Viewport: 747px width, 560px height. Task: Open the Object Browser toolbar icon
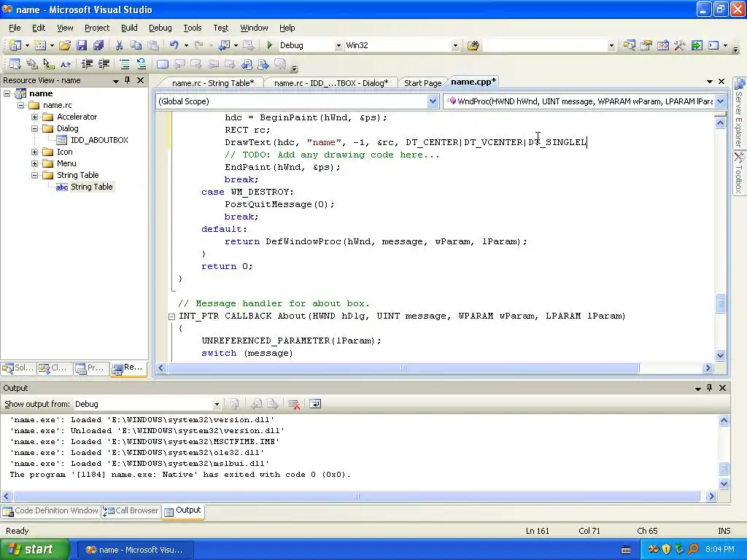tap(662, 45)
